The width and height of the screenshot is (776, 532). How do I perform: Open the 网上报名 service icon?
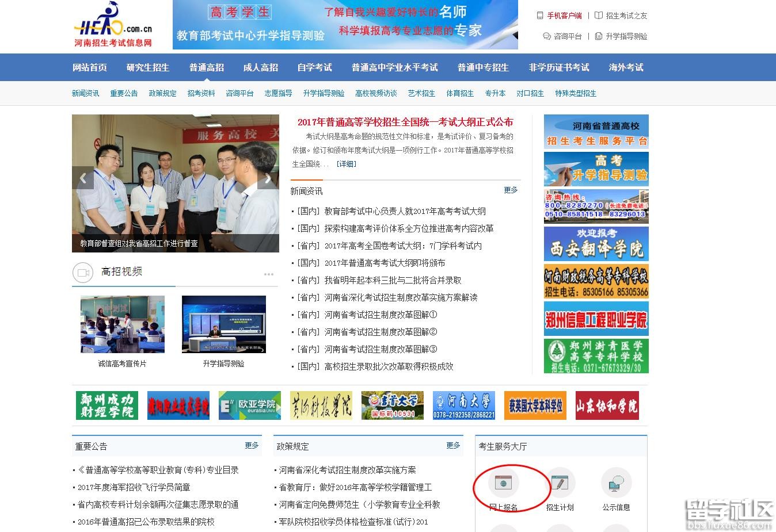coord(503,483)
